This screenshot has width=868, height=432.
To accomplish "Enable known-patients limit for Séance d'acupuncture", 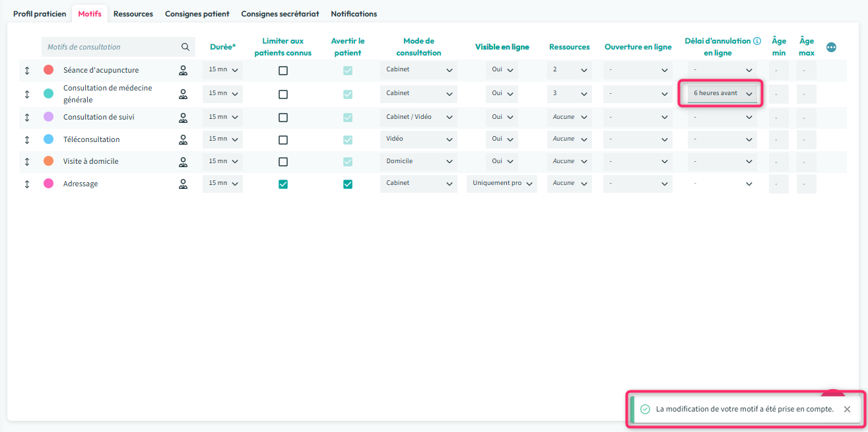I will [283, 71].
